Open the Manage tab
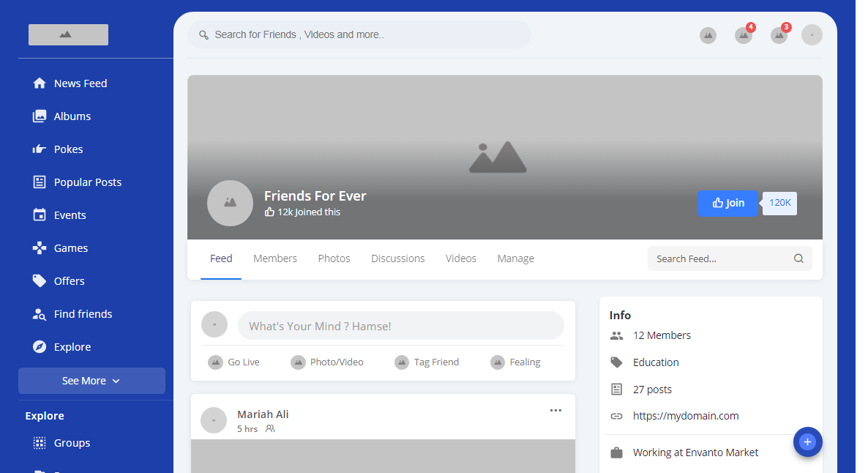This screenshot has width=868, height=473. pos(515,258)
